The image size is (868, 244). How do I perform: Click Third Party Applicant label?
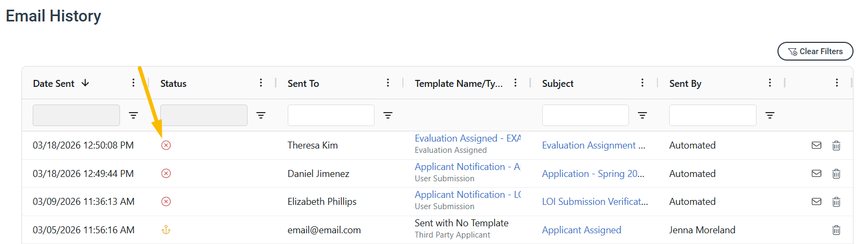(x=452, y=235)
